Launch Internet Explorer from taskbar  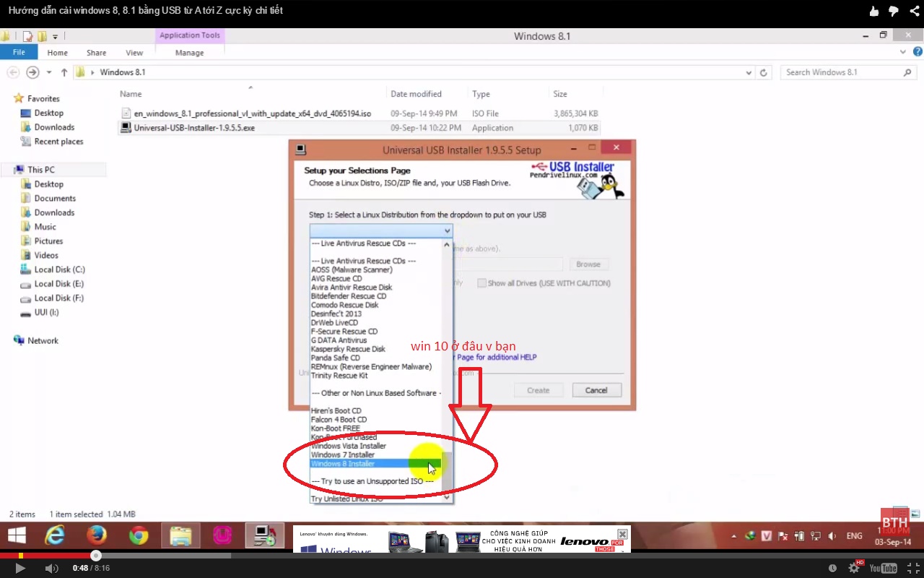pos(55,535)
